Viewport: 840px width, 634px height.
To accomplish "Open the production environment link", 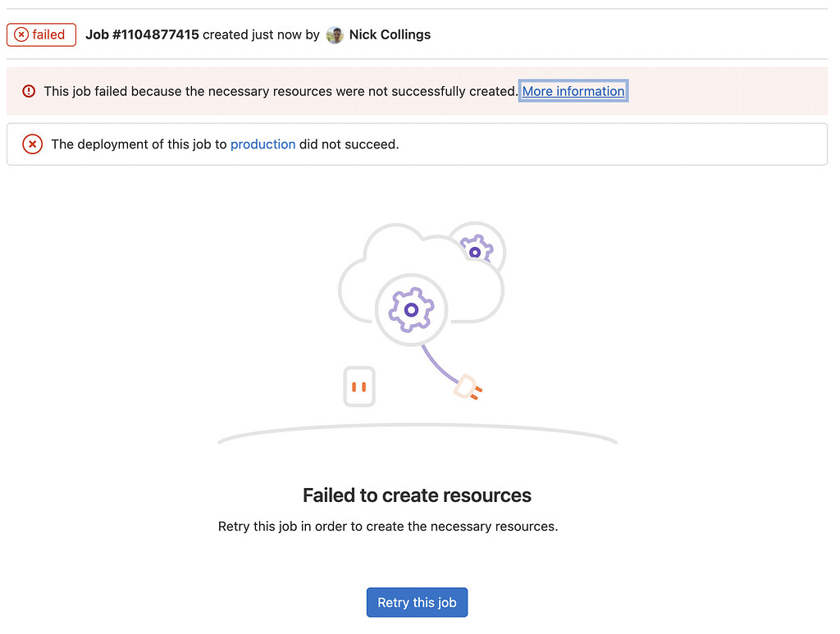I will [x=262, y=144].
